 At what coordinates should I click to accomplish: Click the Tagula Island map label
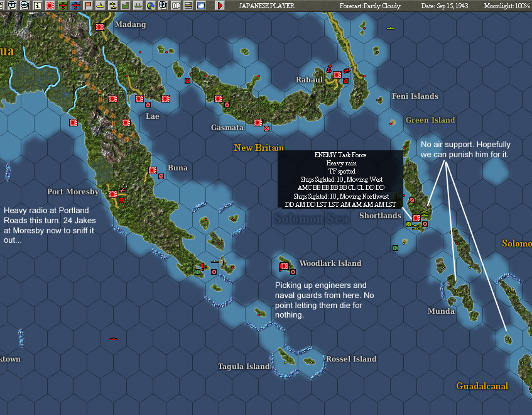coord(244,367)
